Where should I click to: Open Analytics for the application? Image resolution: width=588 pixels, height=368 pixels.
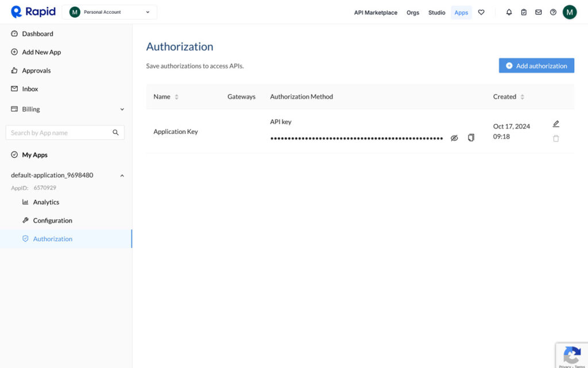coord(46,202)
